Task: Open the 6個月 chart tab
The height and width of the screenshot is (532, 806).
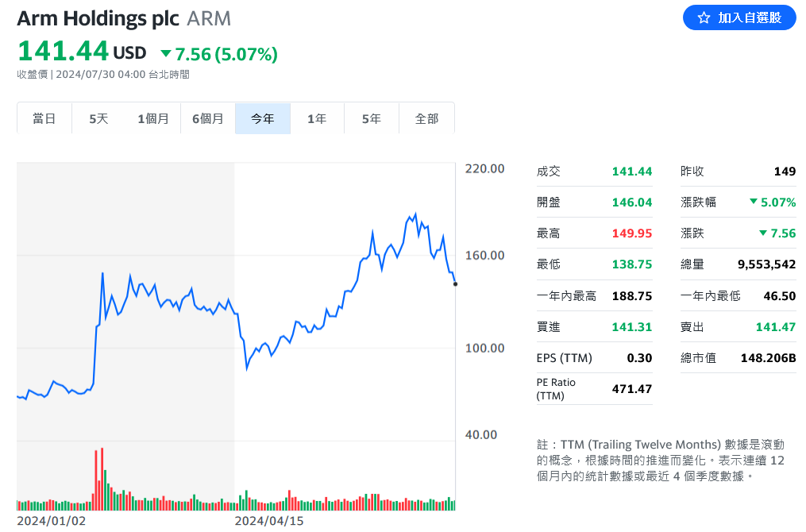Action: point(208,118)
